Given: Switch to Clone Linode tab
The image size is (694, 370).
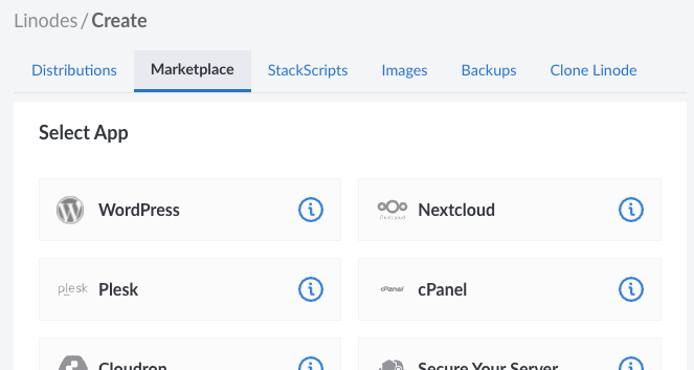Looking at the screenshot, I should coord(593,70).
